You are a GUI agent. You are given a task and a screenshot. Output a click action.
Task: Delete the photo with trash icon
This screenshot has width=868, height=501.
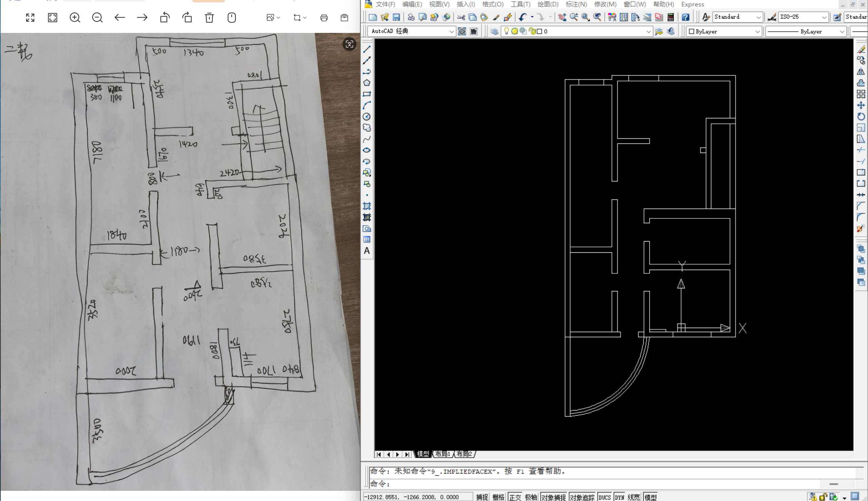pos(209,18)
